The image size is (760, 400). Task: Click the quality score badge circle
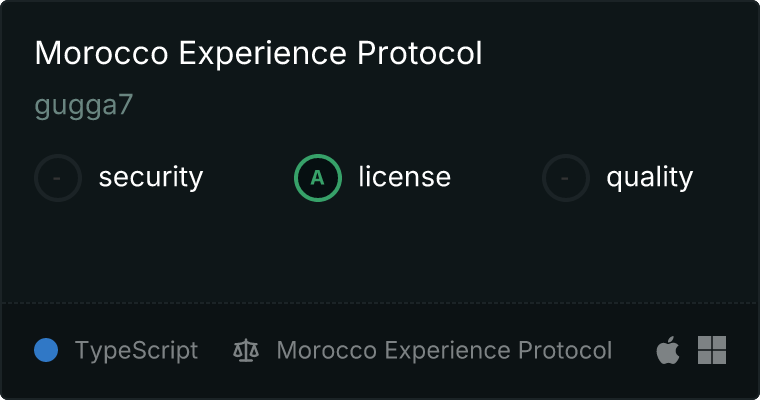coord(566,178)
